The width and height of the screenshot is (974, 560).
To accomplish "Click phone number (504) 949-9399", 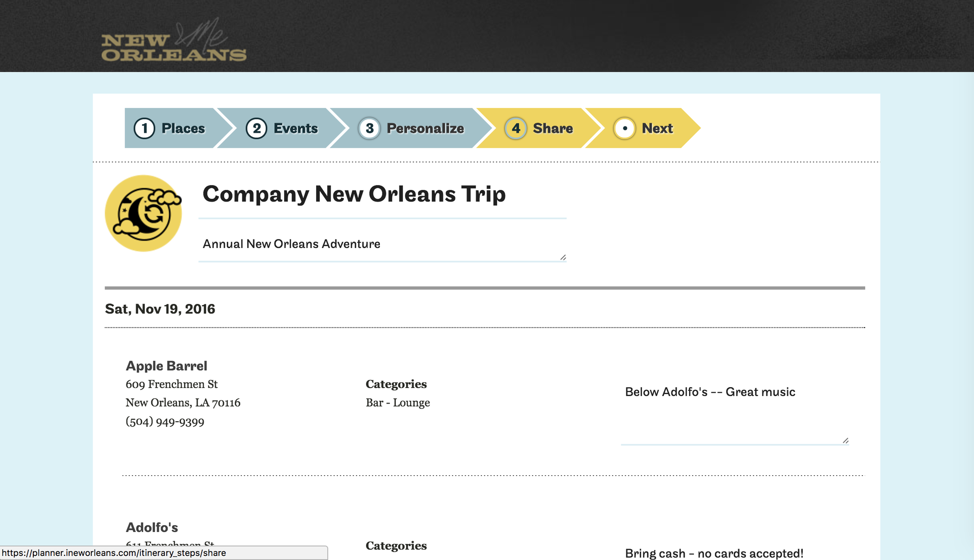I will coord(165,422).
